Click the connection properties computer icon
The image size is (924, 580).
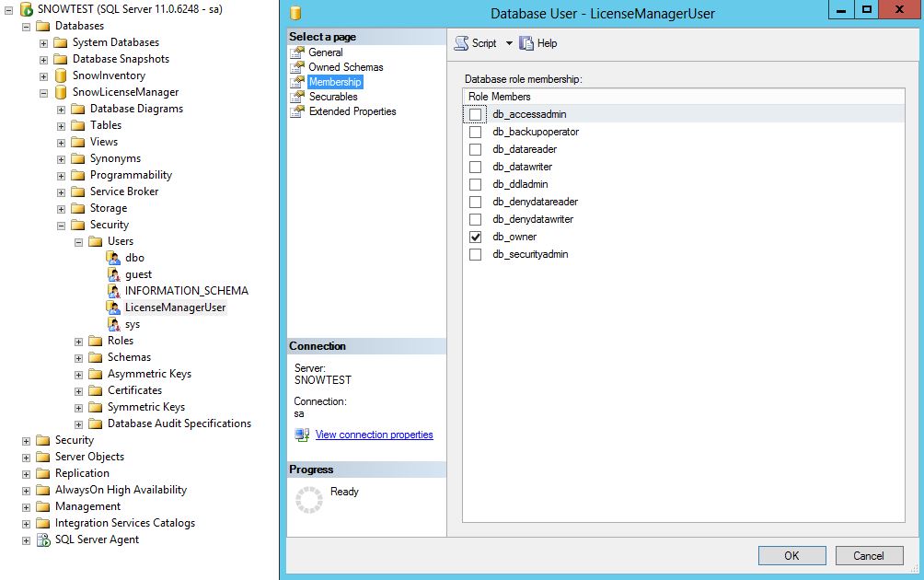(302, 435)
